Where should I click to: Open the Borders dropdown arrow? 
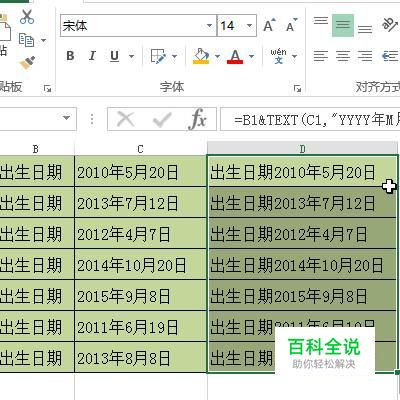point(174,56)
